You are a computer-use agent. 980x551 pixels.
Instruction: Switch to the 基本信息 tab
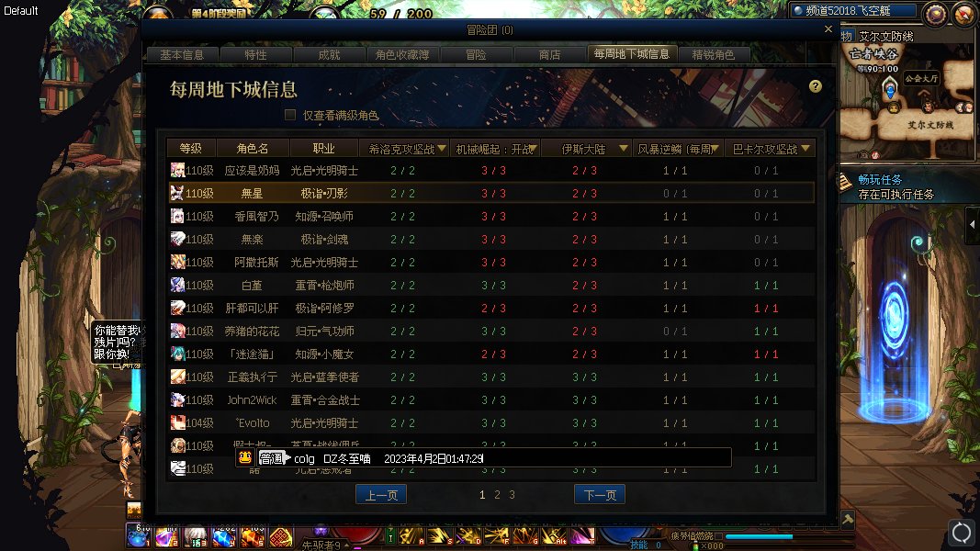coord(182,55)
